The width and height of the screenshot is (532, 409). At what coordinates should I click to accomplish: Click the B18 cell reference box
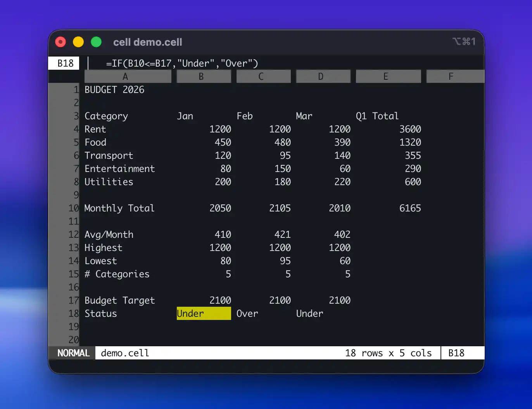coord(64,63)
